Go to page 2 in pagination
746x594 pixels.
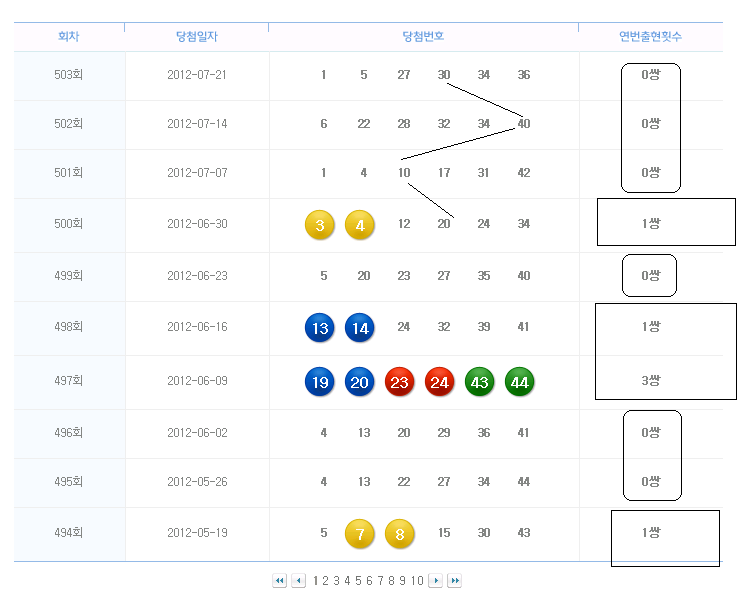click(x=326, y=581)
